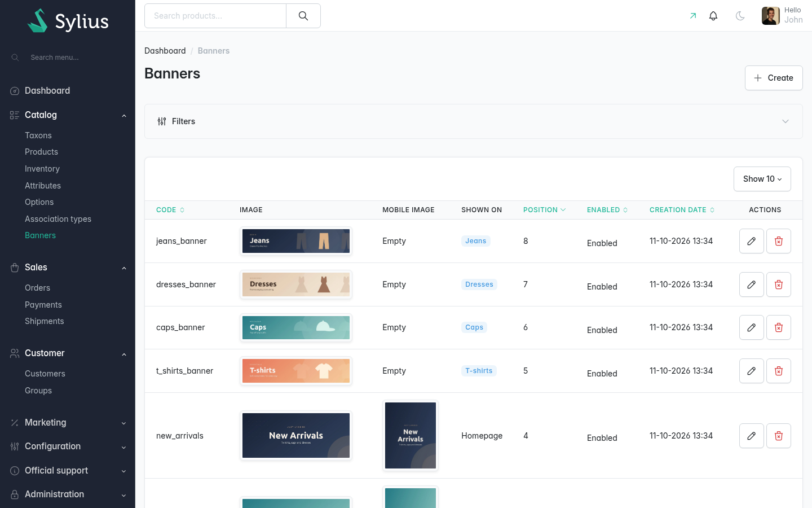Viewport: 812px width, 508px height.
Task: Open the Show 10 dropdown
Action: click(762, 179)
